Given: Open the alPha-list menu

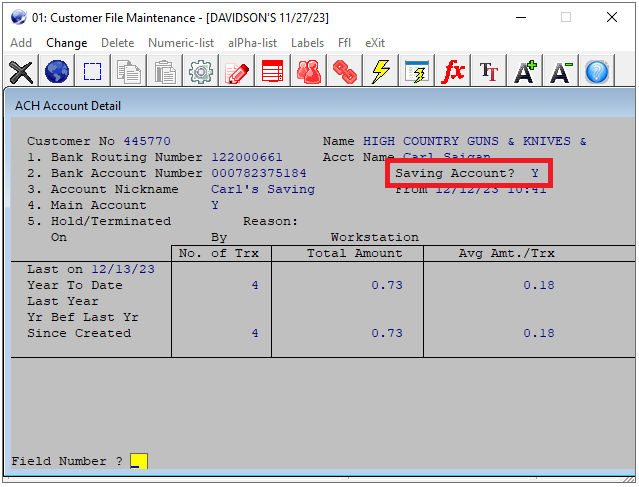Looking at the screenshot, I should point(252,43).
